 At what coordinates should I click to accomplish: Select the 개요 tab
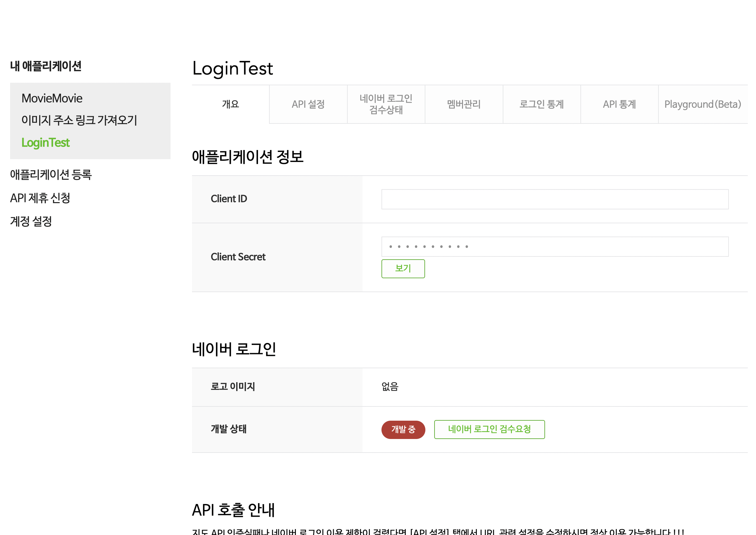(230, 105)
